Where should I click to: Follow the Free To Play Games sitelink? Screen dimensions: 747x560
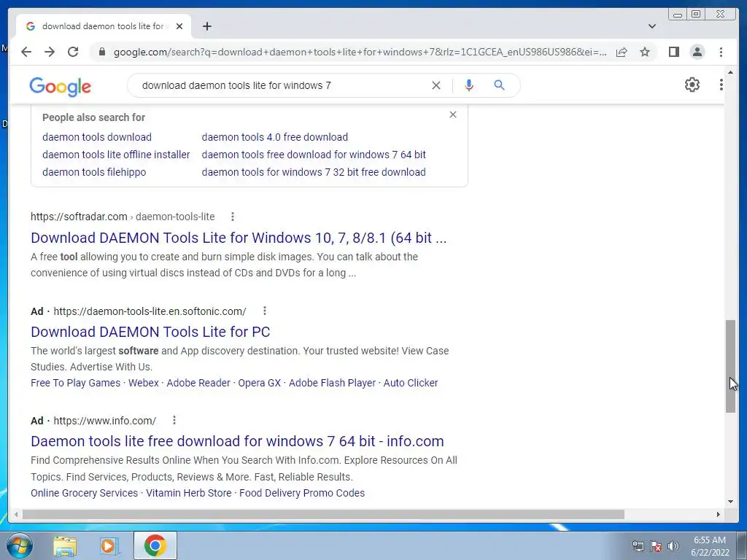tap(75, 383)
